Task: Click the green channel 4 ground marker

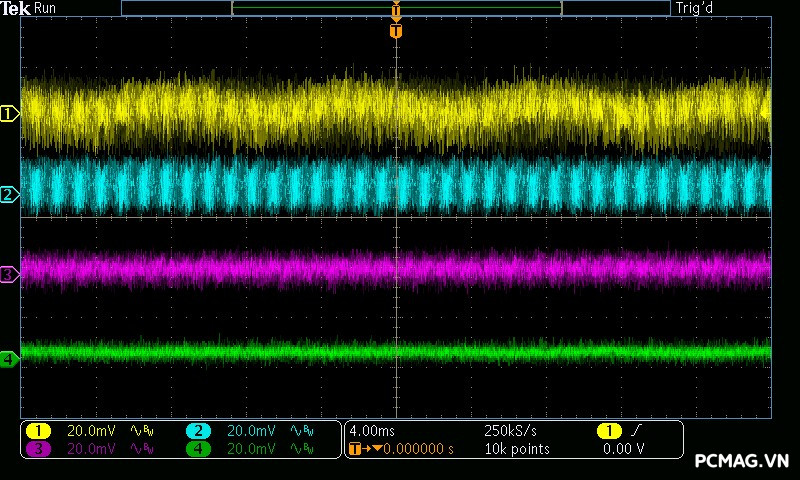Action: pyautogui.click(x=9, y=358)
